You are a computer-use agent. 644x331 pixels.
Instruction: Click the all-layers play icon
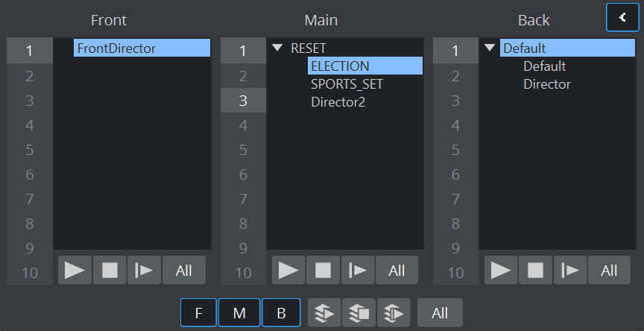tap(324, 313)
